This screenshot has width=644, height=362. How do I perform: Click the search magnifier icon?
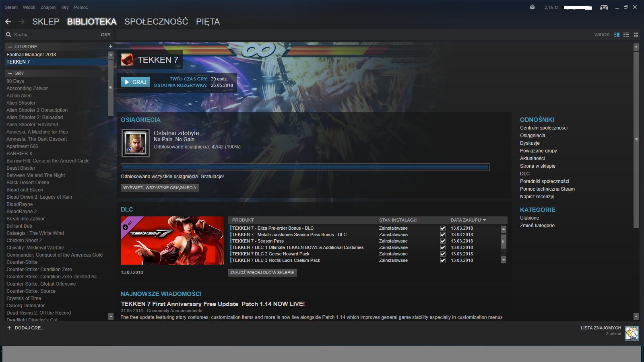point(8,35)
